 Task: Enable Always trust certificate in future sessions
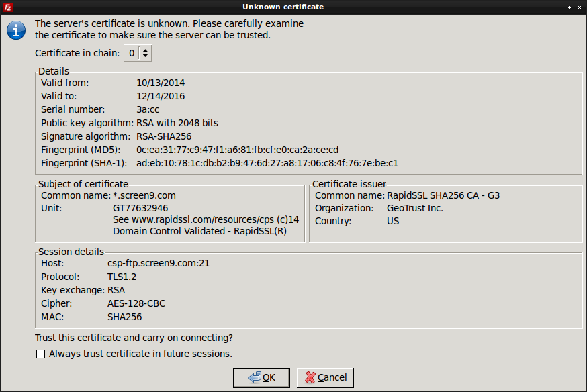(x=40, y=354)
